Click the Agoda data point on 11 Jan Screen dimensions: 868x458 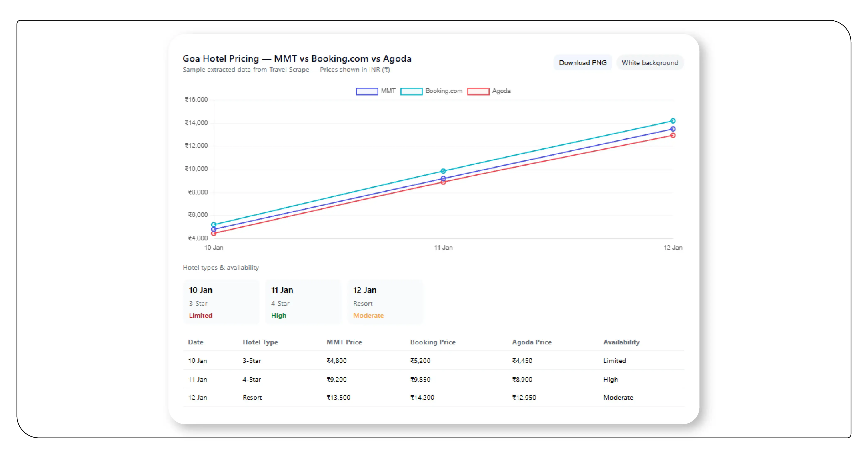click(x=443, y=182)
